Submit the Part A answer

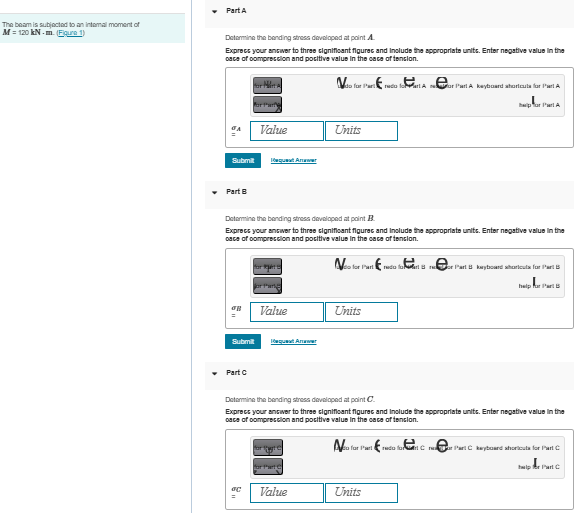[x=243, y=161]
